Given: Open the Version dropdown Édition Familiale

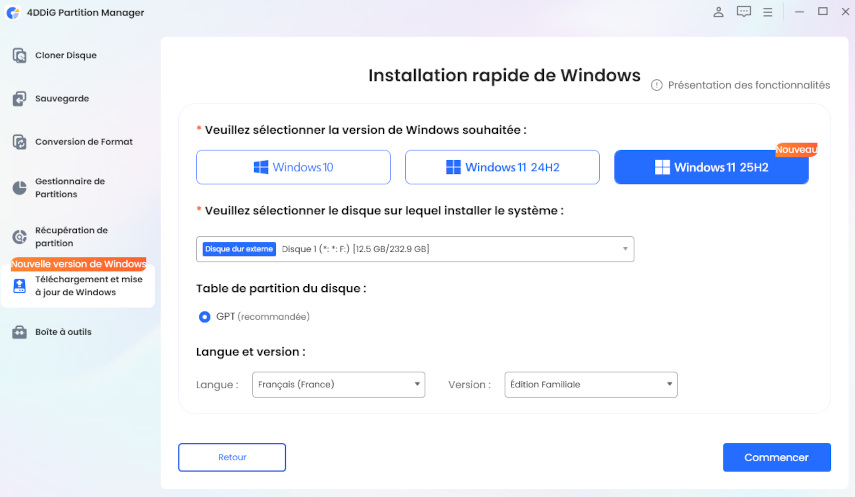Looking at the screenshot, I should coord(591,385).
